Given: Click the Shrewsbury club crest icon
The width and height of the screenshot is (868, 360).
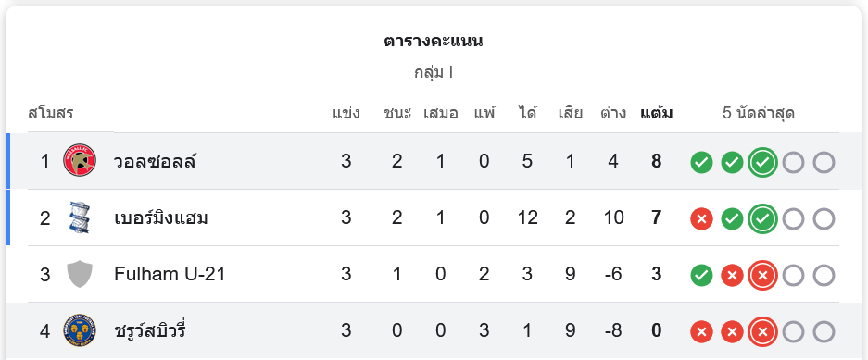Looking at the screenshot, I should coord(80,330).
